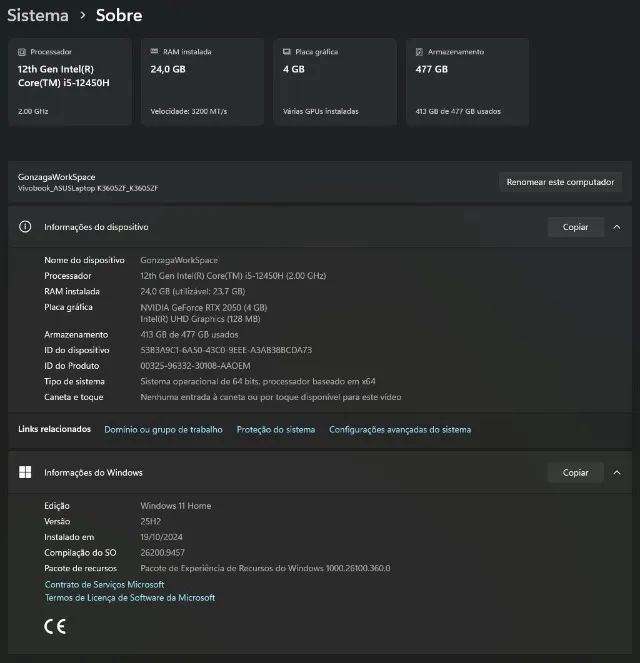Screen dimensions: 640x663
Task: Open Proteção do sistema link
Action: coord(276,430)
